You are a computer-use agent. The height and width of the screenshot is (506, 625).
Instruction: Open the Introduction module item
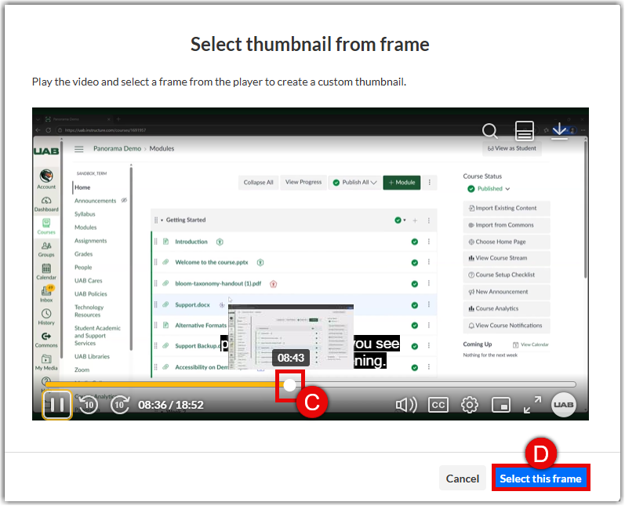[191, 242]
